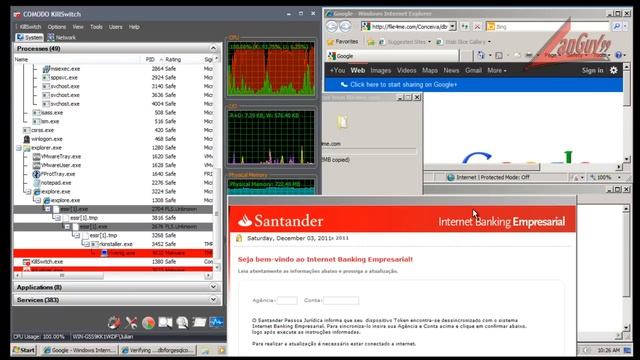
Task: Click the blue performance graph icon
Action: pos(216,322)
